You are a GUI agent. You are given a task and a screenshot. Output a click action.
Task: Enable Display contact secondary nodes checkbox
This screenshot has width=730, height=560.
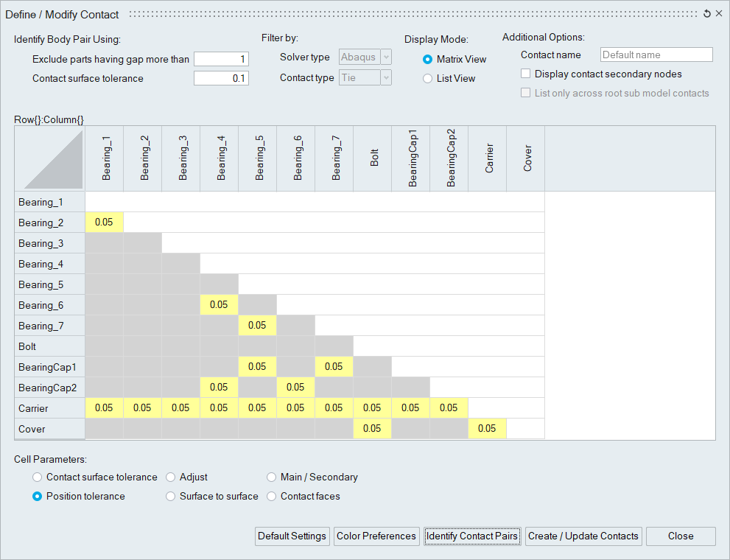(526, 74)
